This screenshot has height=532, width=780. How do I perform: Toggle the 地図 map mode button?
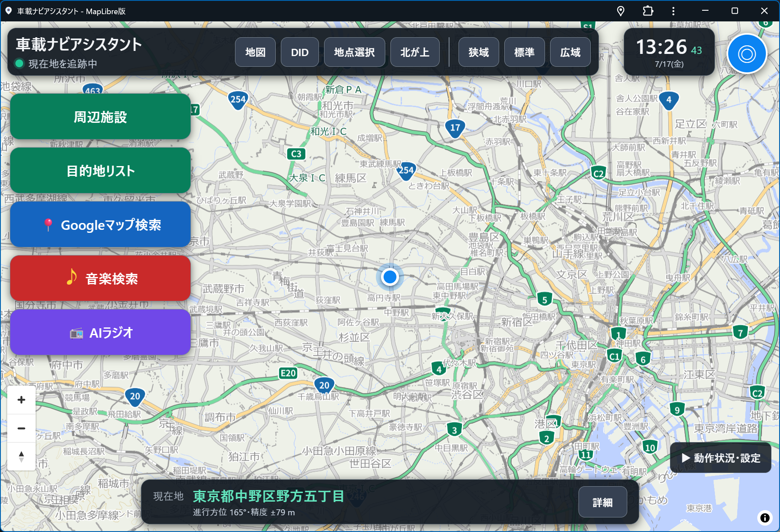point(255,52)
